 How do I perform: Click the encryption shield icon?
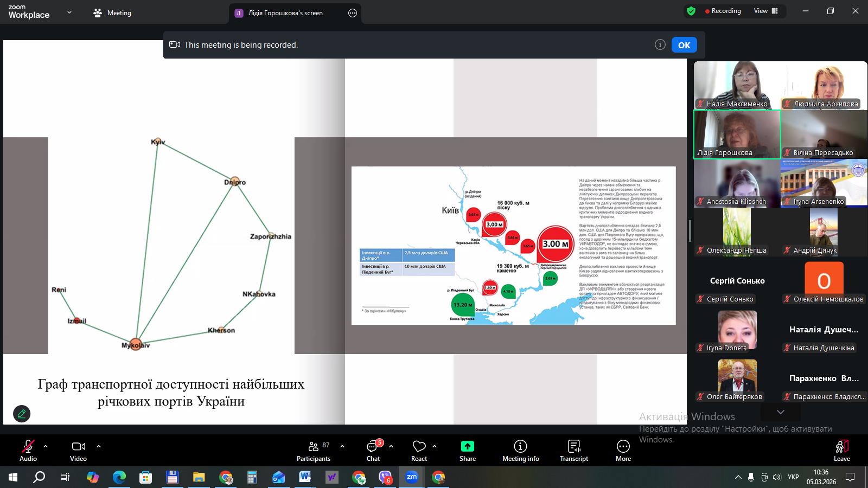[691, 11]
